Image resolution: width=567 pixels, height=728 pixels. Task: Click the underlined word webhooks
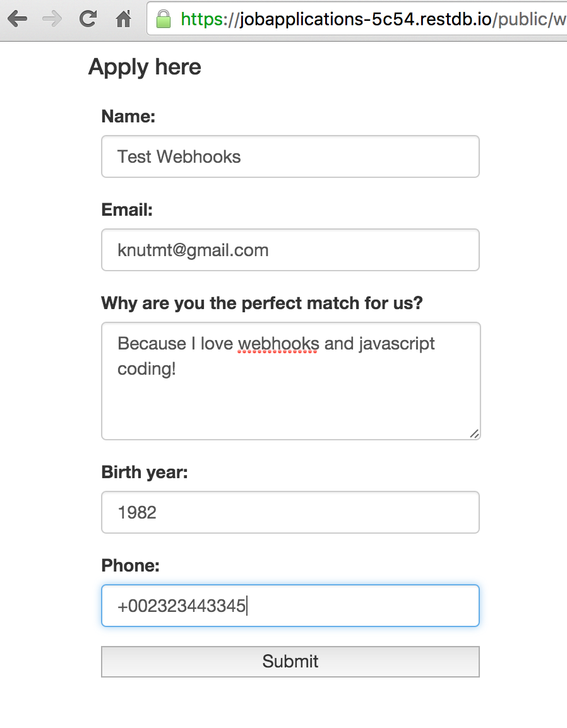tap(278, 344)
